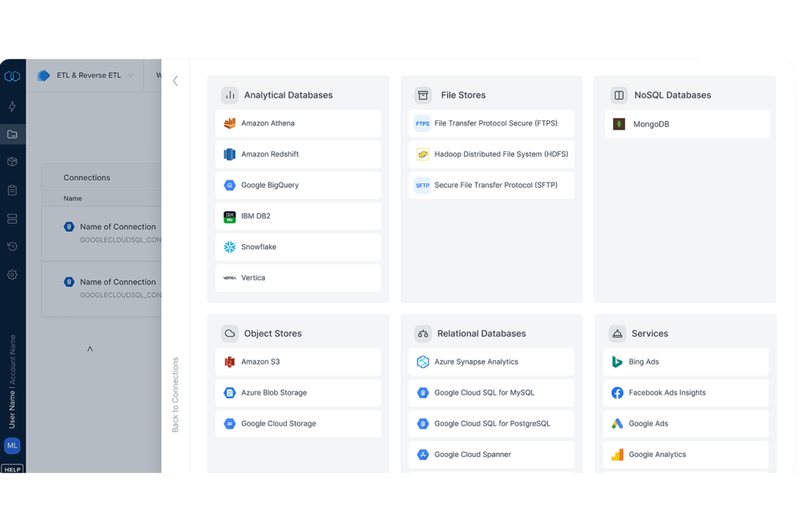Screen dimensions: 798x532
Task: Click the File Stores archive icon
Action: click(x=423, y=95)
